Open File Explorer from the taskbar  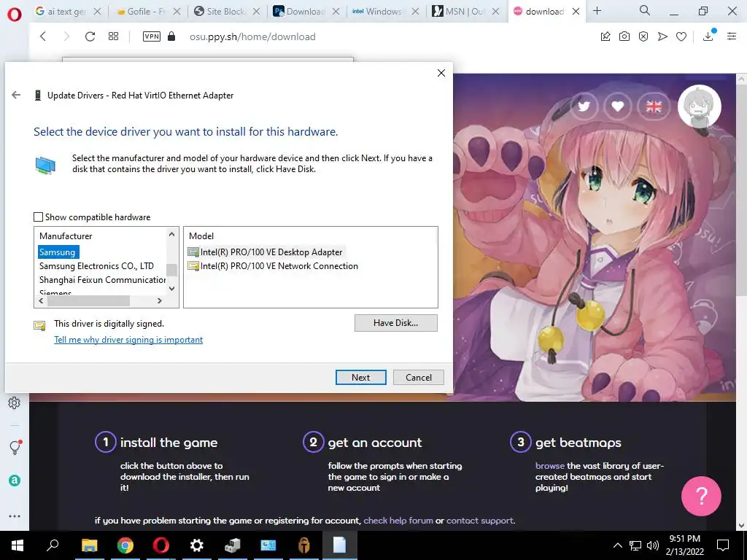pyautogui.click(x=89, y=545)
